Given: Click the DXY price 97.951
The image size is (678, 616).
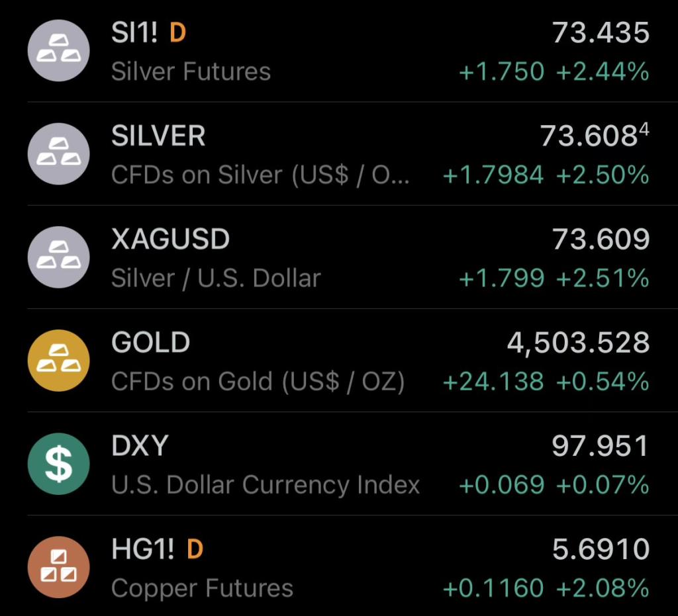Looking at the screenshot, I should click(x=600, y=446).
